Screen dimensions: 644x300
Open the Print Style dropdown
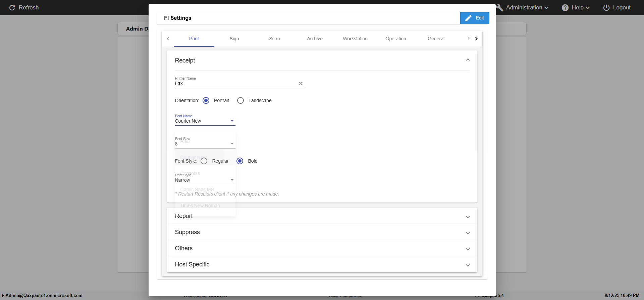click(x=232, y=180)
